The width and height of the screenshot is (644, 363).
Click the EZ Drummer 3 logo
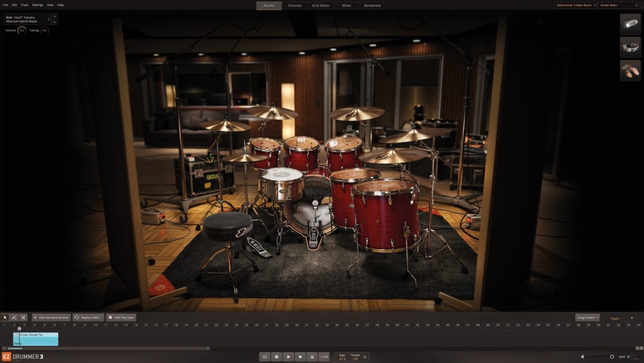pyautogui.click(x=23, y=357)
